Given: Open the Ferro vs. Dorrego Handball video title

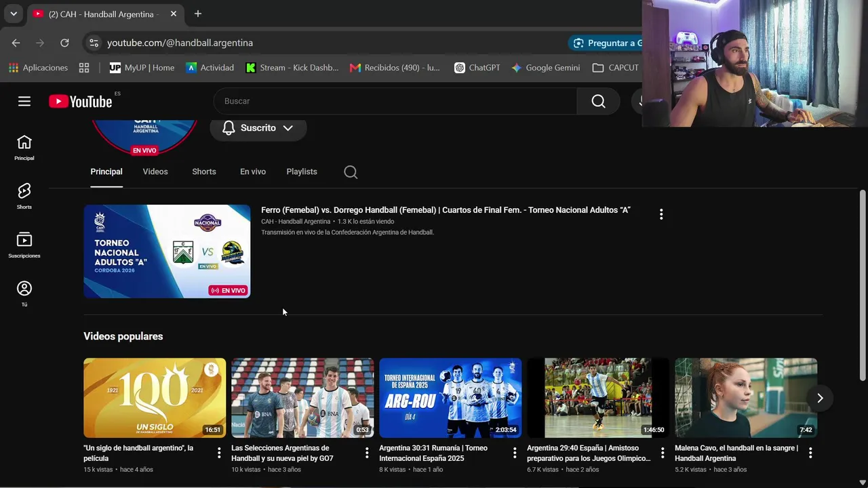Looking at the screenshot, I should pyautogui.click(x=446, y=210).
